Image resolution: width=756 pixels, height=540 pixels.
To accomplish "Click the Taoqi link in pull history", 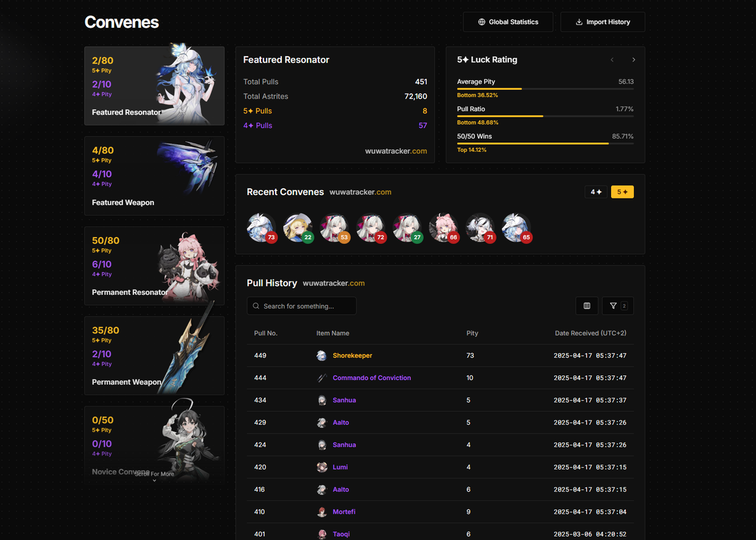I will pos(341,534).
